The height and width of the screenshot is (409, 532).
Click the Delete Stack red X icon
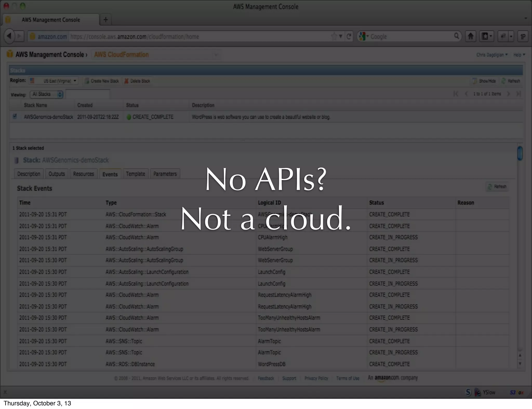pos(126,81)
